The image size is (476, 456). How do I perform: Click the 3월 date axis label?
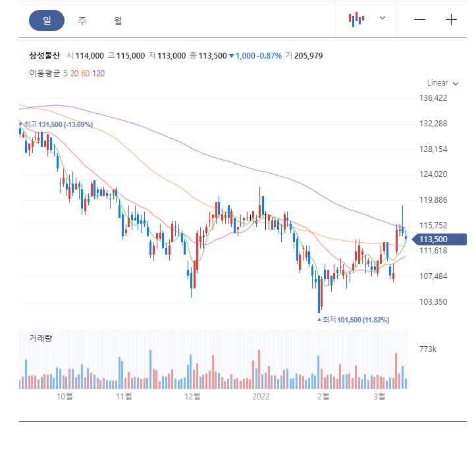coord(379,396)
